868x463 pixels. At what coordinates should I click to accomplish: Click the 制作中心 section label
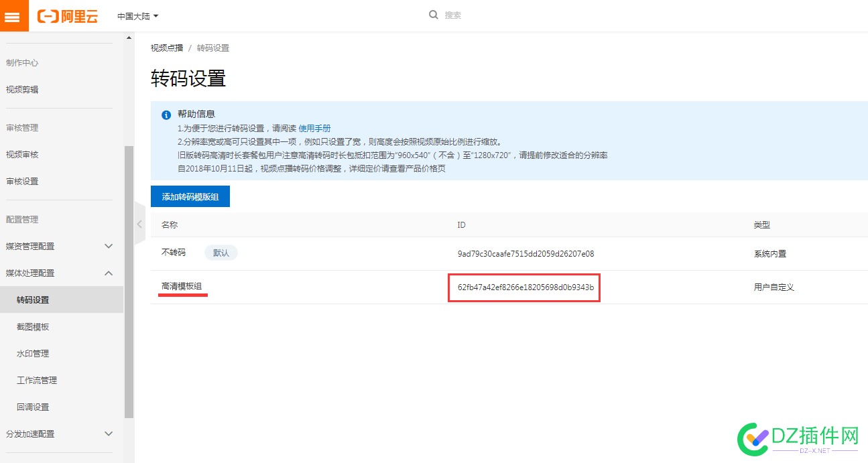(x=22, y=62)
